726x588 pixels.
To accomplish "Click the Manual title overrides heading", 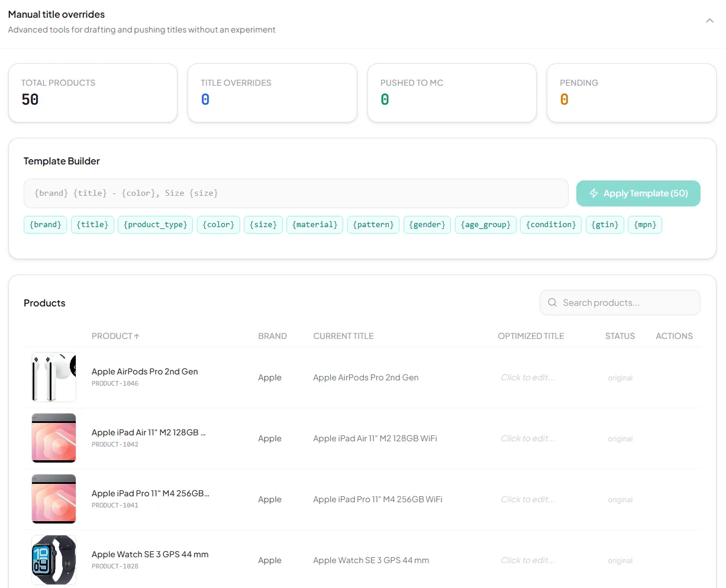I will pos(56,14).
